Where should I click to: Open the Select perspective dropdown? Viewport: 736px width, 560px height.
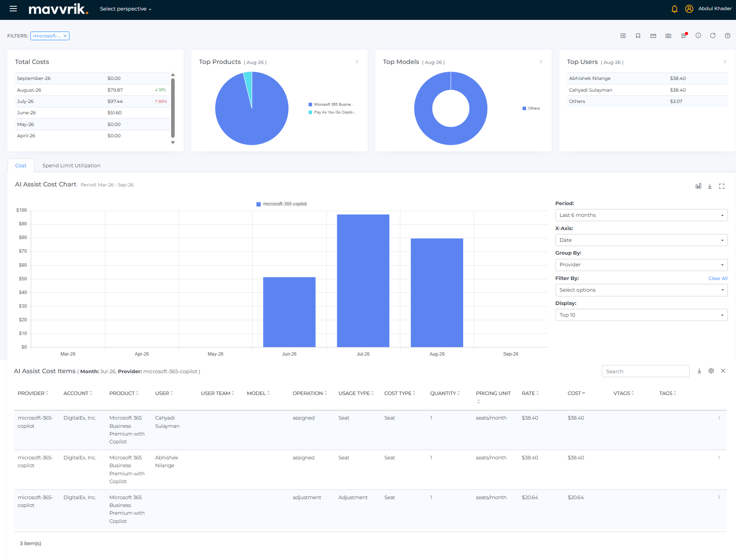tap(126, 9)
